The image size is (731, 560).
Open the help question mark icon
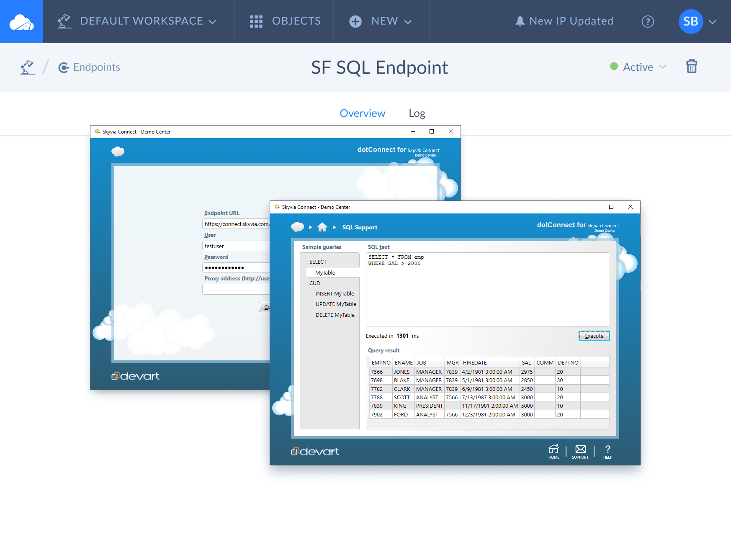click(x=648, y=21)
